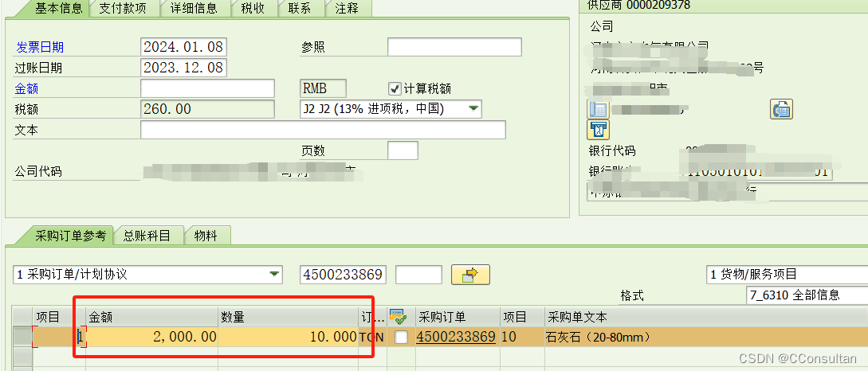Click the vendor telephone icon
The width and height of the screenshot is (868, 371).
click(x=598, y=110)
